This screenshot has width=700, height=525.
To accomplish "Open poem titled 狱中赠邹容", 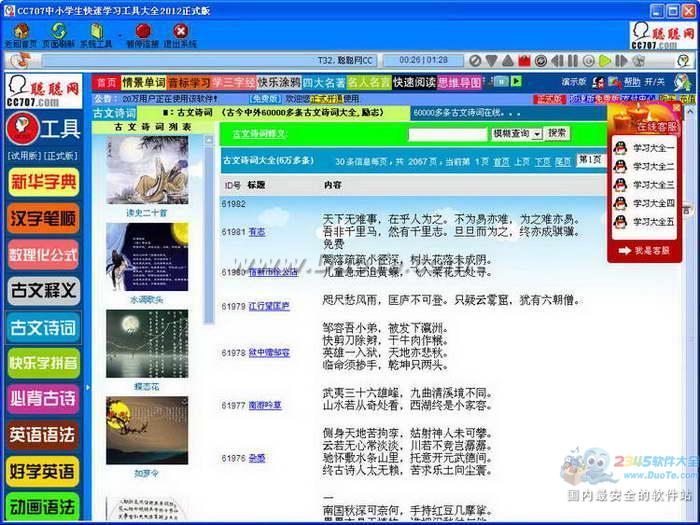I will coord(269,353).
